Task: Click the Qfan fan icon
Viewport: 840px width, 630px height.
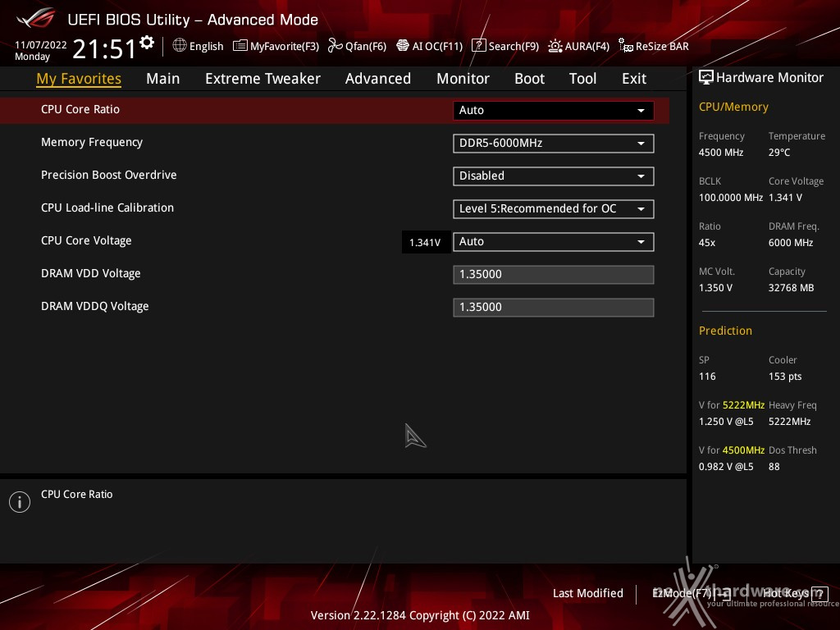Action: coord(335,46)
